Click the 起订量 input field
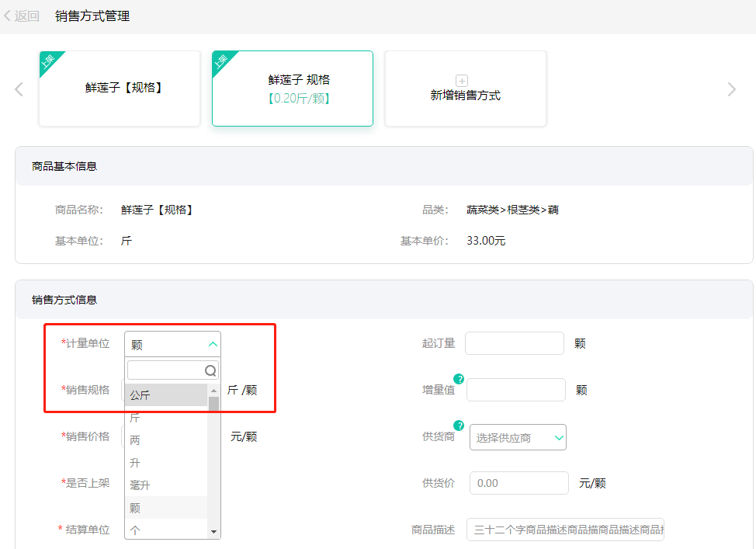Screen dimensions: 756x549 pyautogui.click(x=514, y=343)
